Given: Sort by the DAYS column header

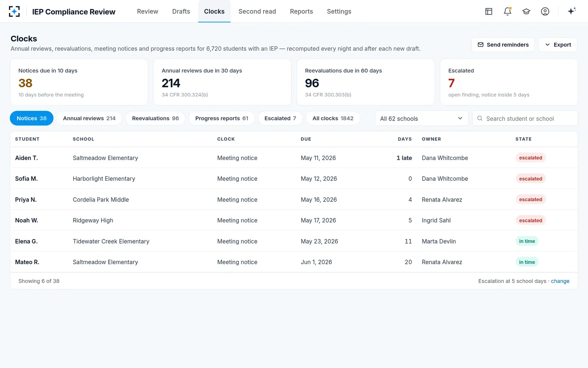Looking at the screenshot, I should (405, 139).
